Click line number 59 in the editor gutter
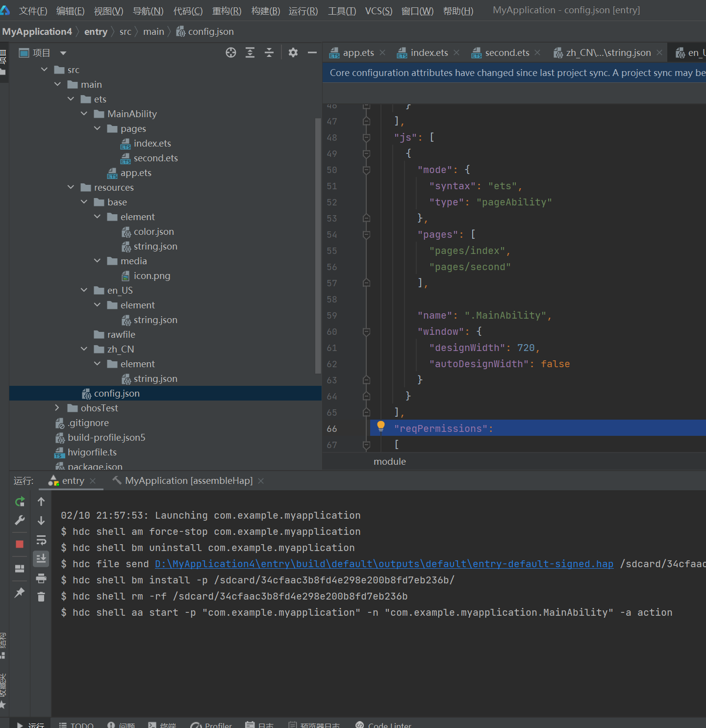This screenshot has height=728, width=706. tap(332, 316)
